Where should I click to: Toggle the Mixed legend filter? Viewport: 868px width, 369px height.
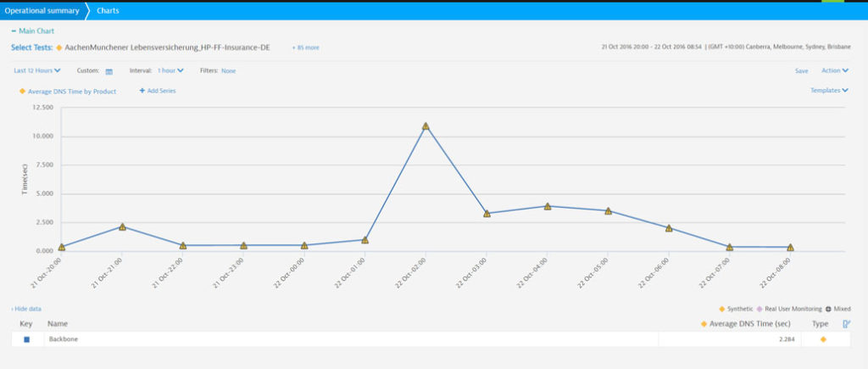point(836,309)
